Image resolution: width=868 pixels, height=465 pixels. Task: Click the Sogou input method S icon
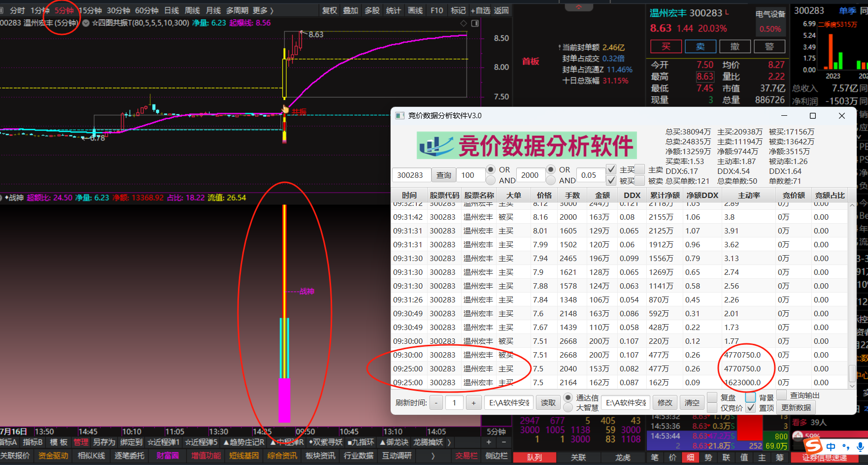(x=813, y=446)
